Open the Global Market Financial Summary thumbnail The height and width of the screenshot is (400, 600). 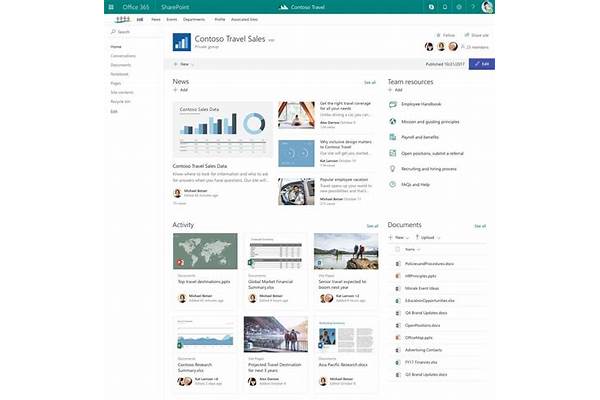click(276, 251)
